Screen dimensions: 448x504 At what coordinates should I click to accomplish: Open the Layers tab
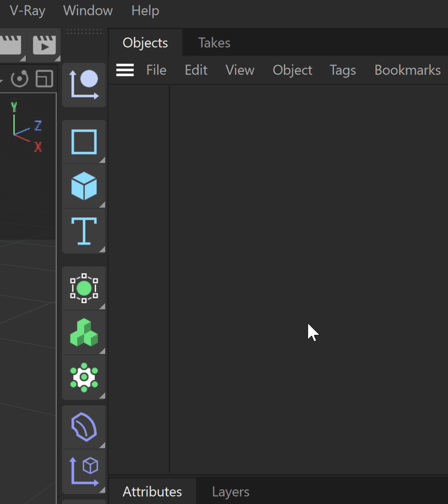coord(231,492)
